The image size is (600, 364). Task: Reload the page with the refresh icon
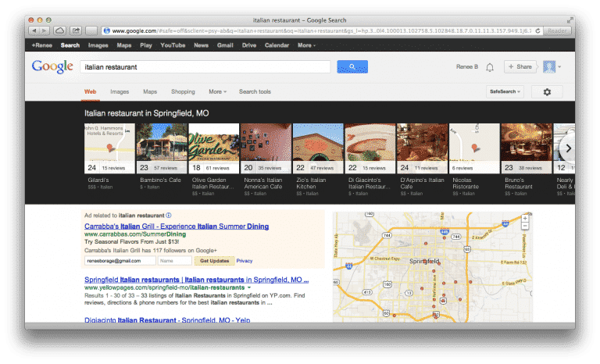(x=537, y=30)
